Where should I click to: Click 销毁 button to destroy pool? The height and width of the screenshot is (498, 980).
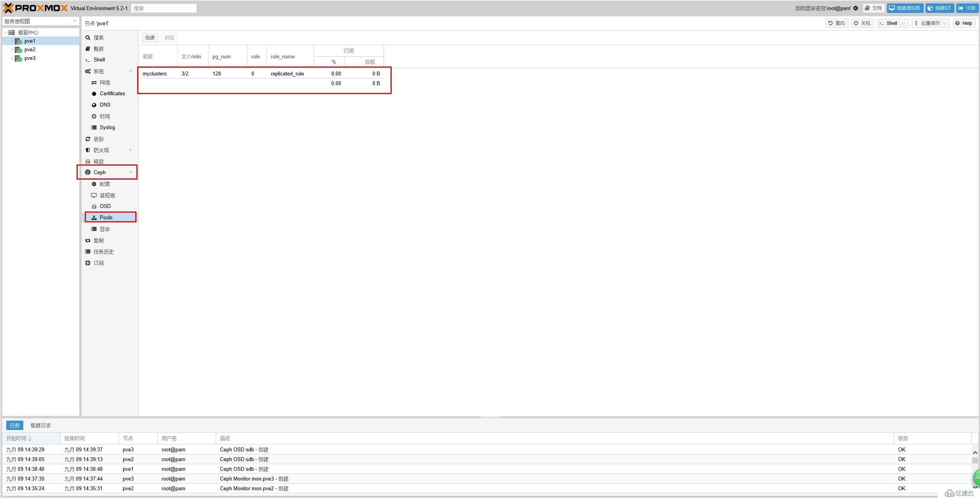tap(168, 37)
